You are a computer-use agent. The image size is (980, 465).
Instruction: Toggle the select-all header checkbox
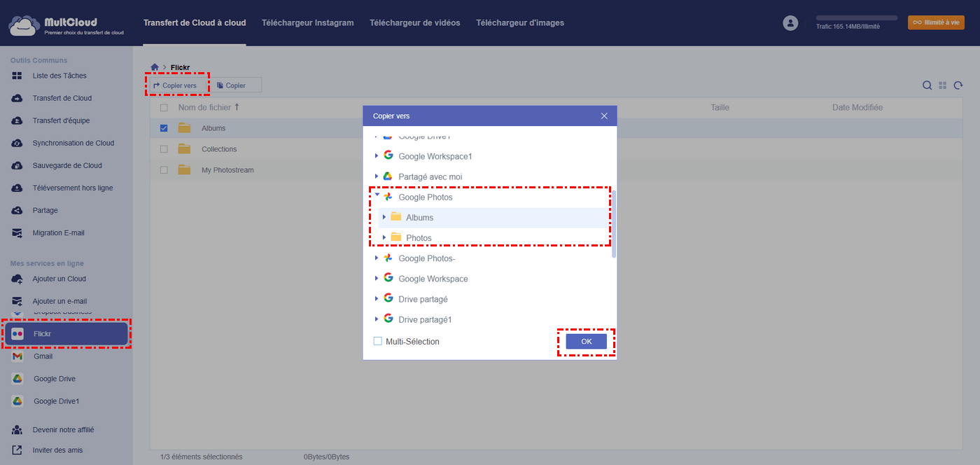pyautogui.click(x=164, y=108)
